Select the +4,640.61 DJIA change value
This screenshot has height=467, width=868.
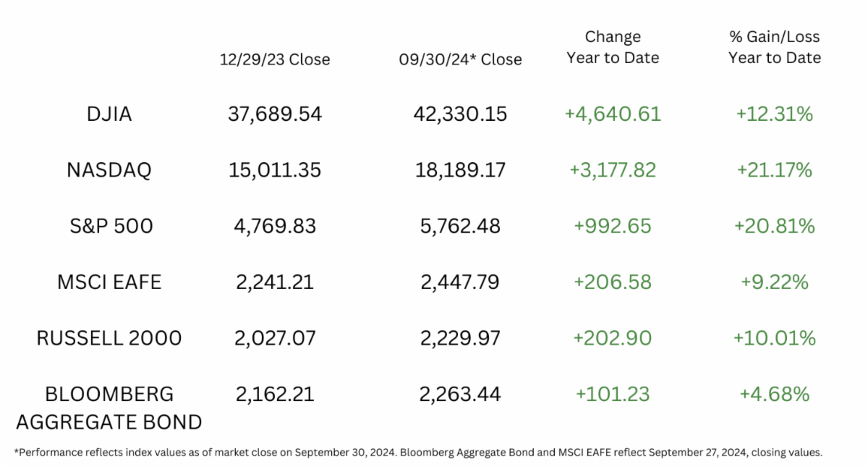[613, 114]
